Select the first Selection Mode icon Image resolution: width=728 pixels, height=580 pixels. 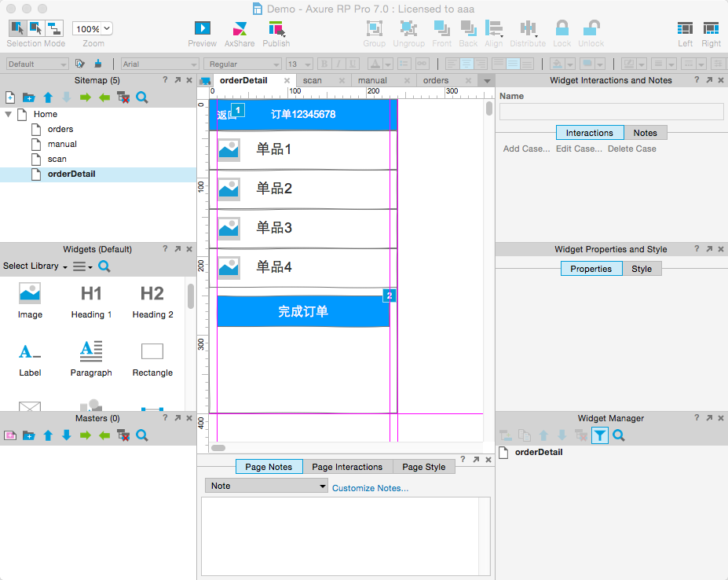(17, 28)
